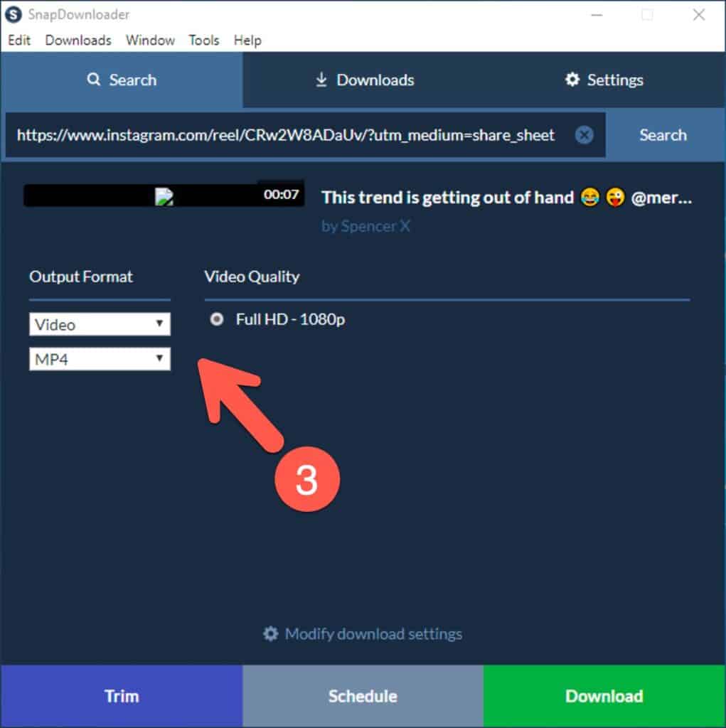Select the Full HD - 1080p radio button
The height and width of the screenshot is (728, 726).
tap(216, 319)
